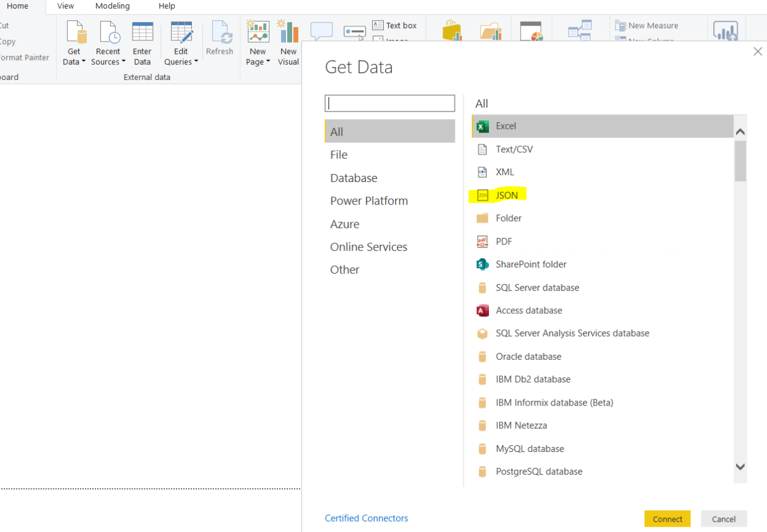Click the Buttons insert icon in ribbon
767x532 pixels.
(x=355, y=32)
